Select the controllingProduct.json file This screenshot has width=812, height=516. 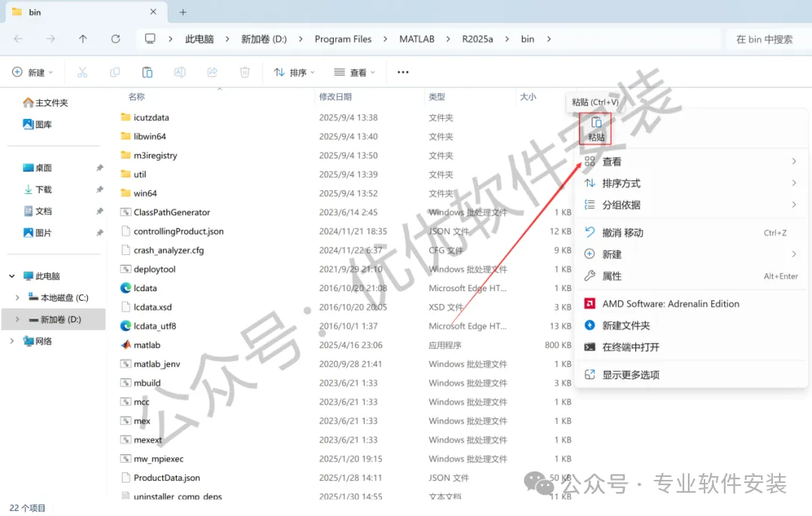pyautogui.click(x=172, y=231)
